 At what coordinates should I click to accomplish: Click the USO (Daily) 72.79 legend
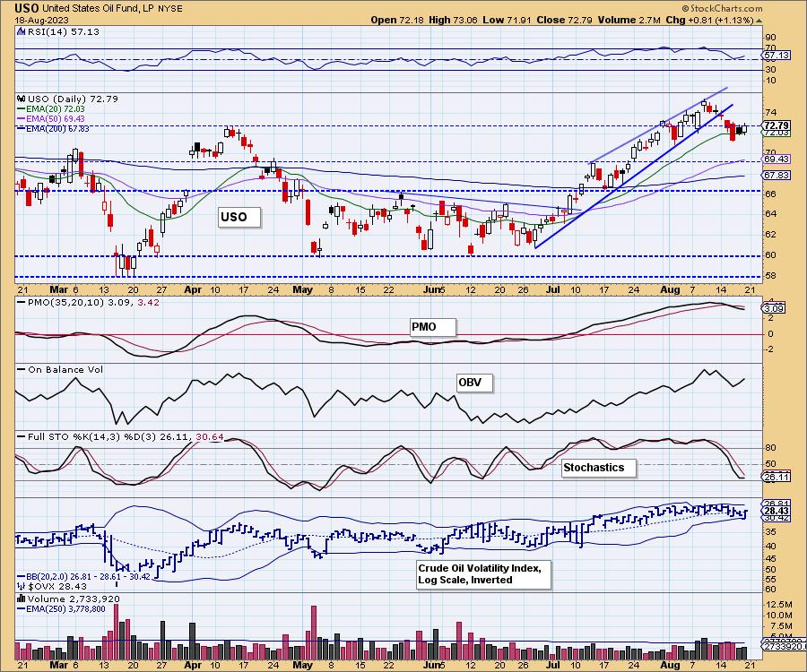tap(73, 99)
